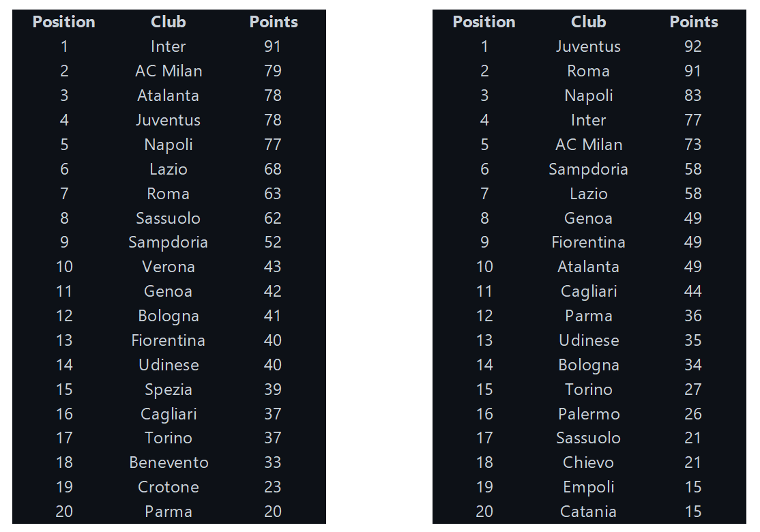Viewport: 760px width, 532px height.
Task: Select the Verona club cell
Action: (169, 267)
